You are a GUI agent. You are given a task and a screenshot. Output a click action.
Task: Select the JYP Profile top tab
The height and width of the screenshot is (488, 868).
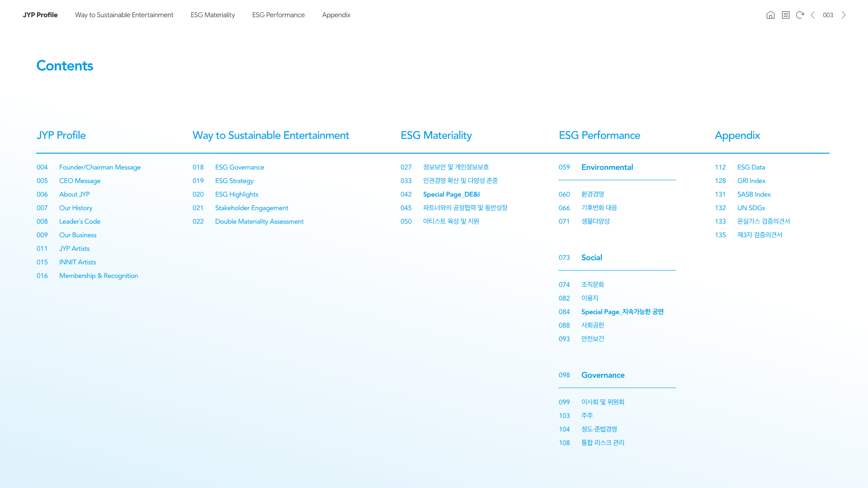[x=40, y=15]
